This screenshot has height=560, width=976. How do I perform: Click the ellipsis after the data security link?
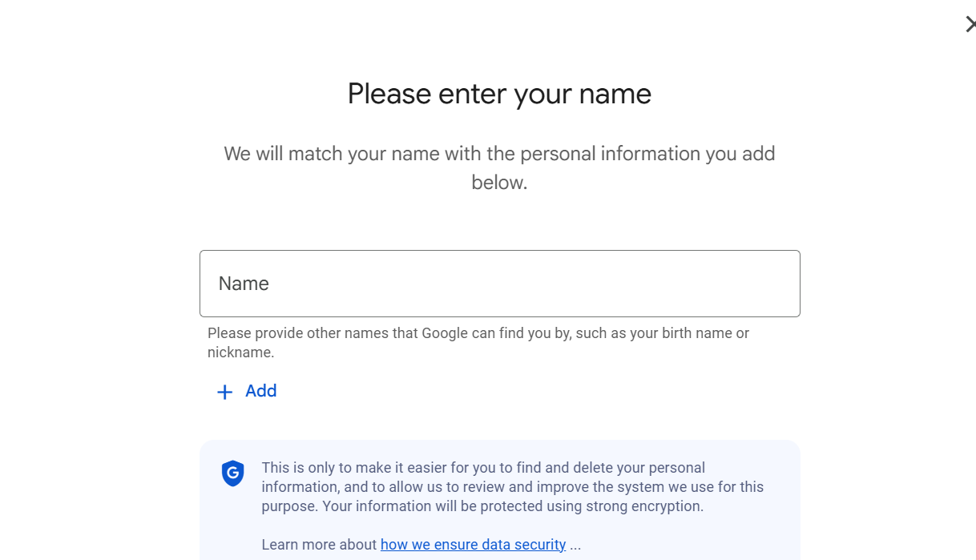pos(575,546)
